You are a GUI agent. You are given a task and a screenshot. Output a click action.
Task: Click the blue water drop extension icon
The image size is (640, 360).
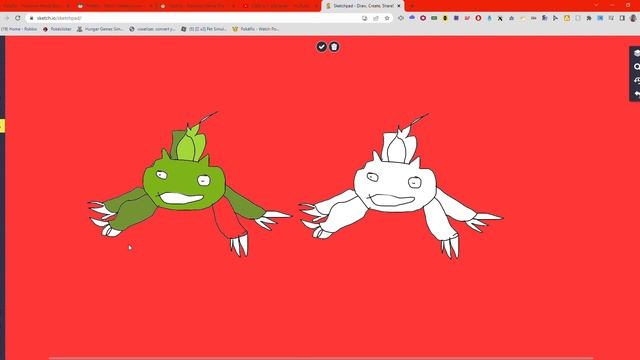coord(489,18)
